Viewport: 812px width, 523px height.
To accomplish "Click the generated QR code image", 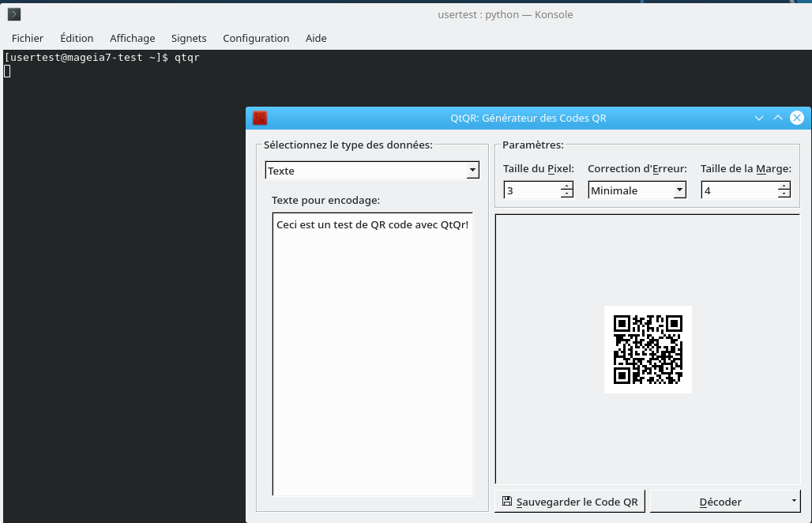I will [x=648, y=349].
